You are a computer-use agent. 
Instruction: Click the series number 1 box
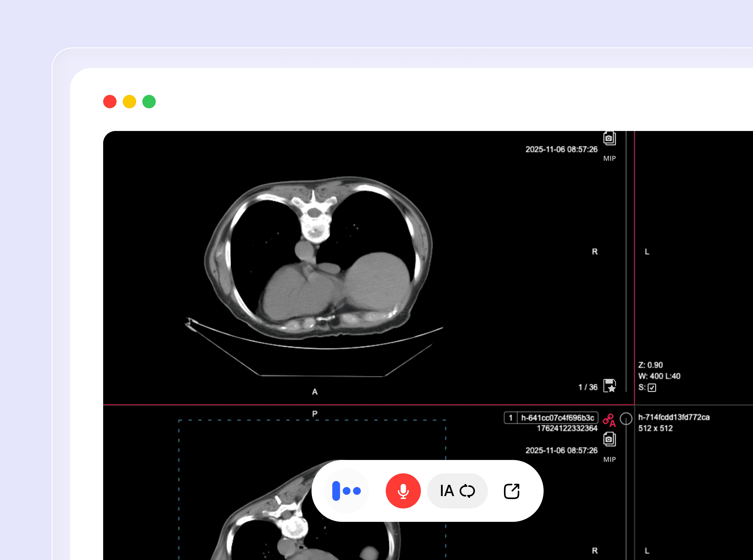pyautogui.click(x=511, y=418)
